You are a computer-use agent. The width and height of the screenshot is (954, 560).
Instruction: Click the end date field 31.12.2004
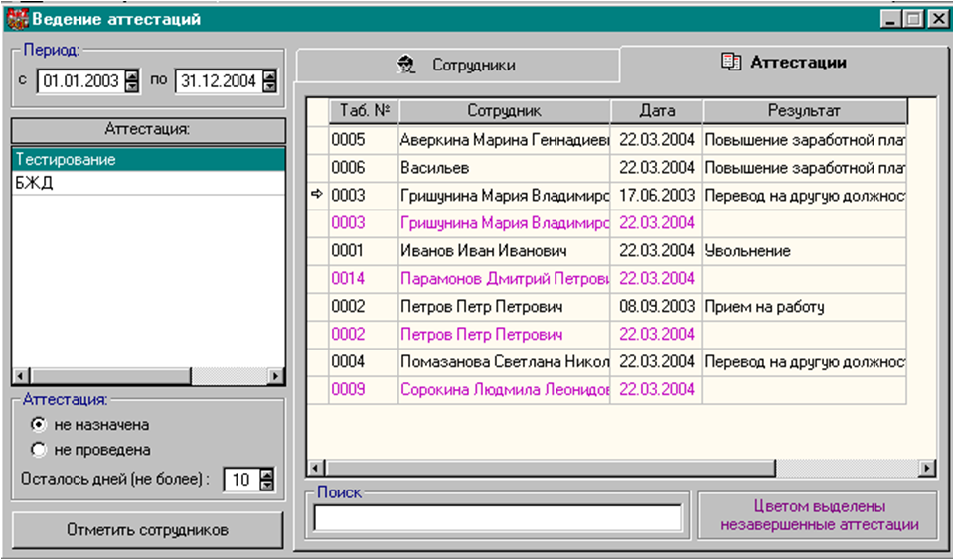pyautogui.click(x=219, y=81)
